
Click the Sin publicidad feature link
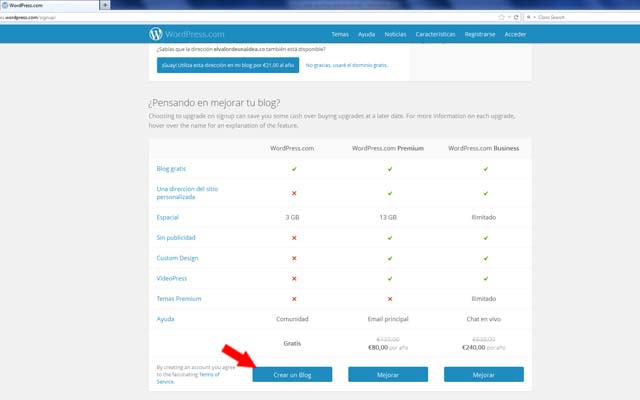click(x=176, y=237)
